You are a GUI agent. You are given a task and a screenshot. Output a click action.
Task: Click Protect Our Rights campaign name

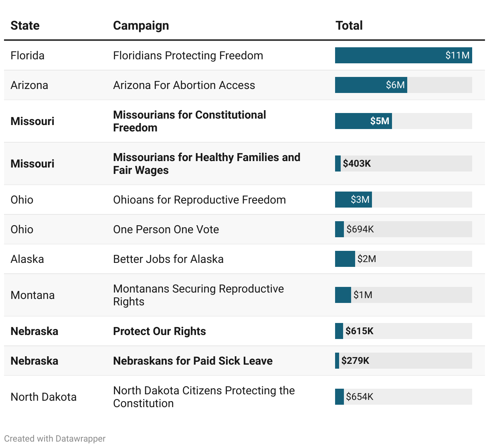tap(159, 331)
